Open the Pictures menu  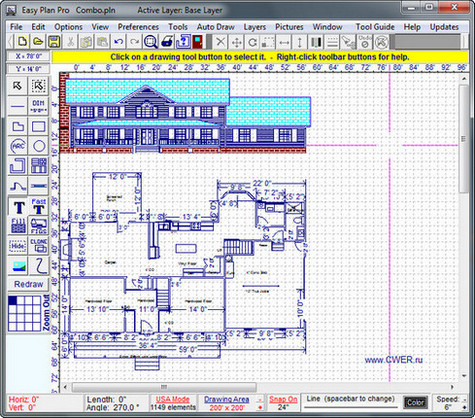click(289, 27)
